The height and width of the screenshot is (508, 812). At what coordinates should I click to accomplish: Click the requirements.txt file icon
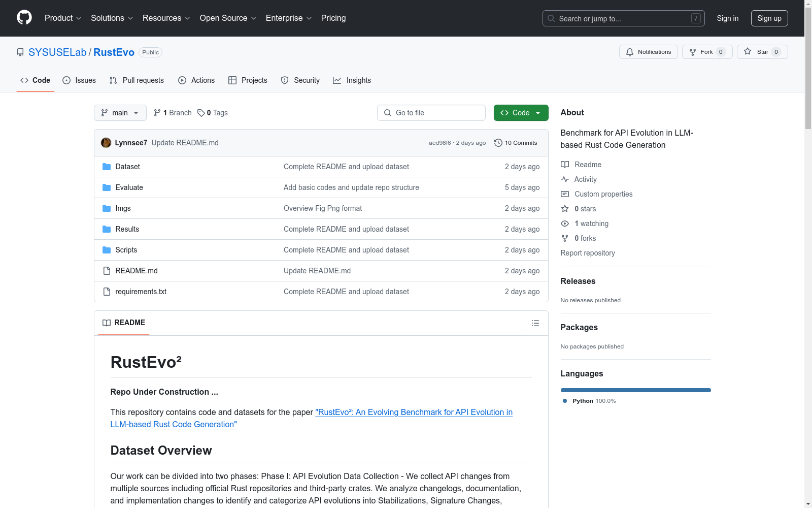(107, 292)
